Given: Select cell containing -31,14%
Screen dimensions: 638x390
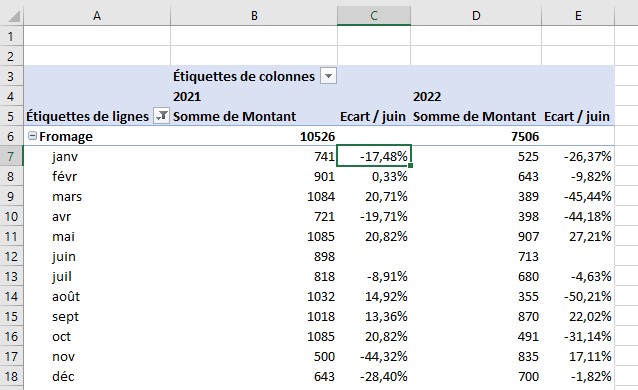Looking at the screenshot, I should 578,336.
